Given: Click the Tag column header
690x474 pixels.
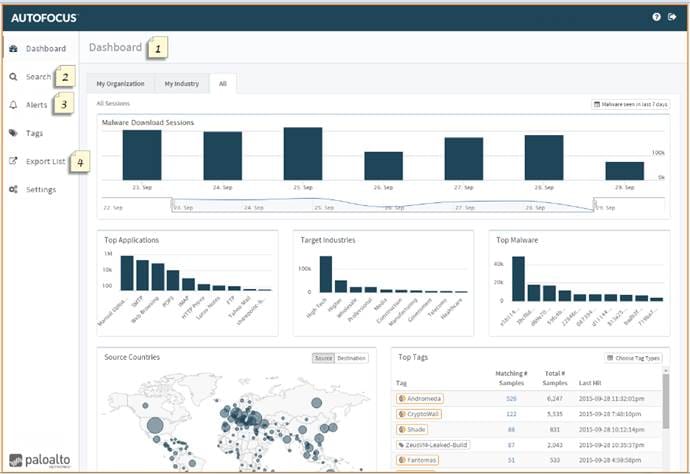Looking at the screenshot, I should 401,383.
